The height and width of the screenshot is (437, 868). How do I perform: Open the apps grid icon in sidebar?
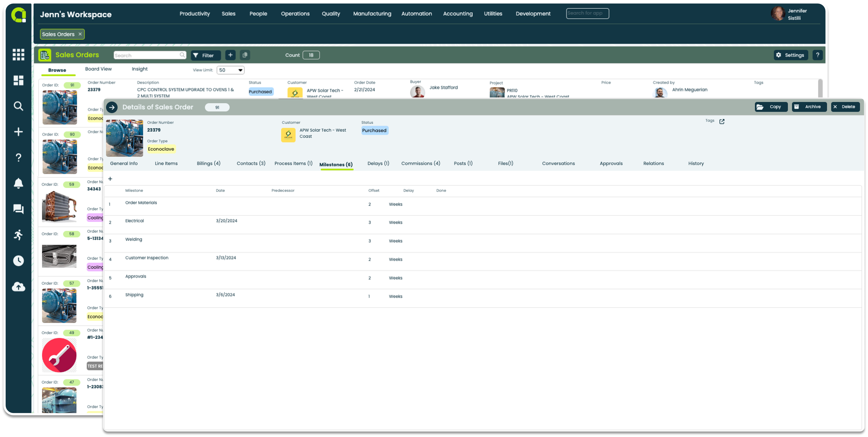coord(18,54)
